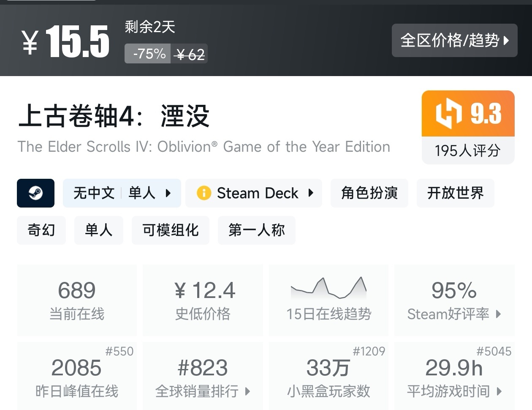This screenshot has width=532, height=410.
Task: Tap the -75% discount badge
Action: tap(148, 54)
